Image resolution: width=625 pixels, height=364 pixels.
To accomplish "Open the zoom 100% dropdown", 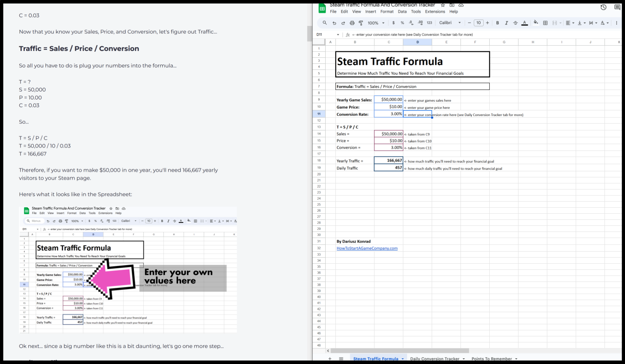I will click(x=376, y=23).
